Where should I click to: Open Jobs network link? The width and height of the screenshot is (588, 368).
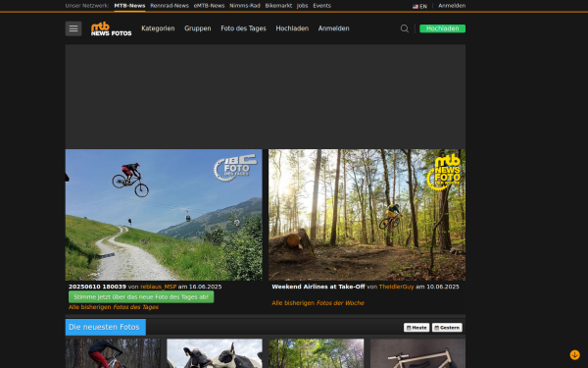tap(302, 6)
